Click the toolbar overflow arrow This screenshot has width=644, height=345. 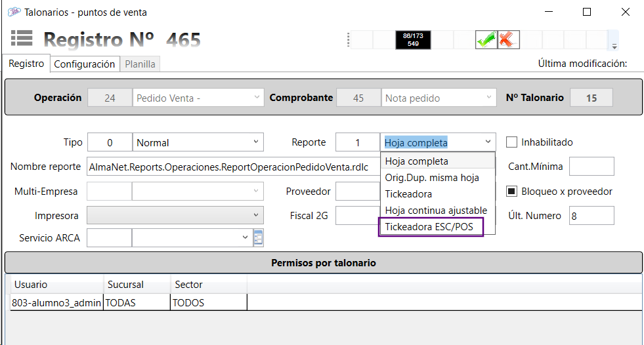(614, 46)
